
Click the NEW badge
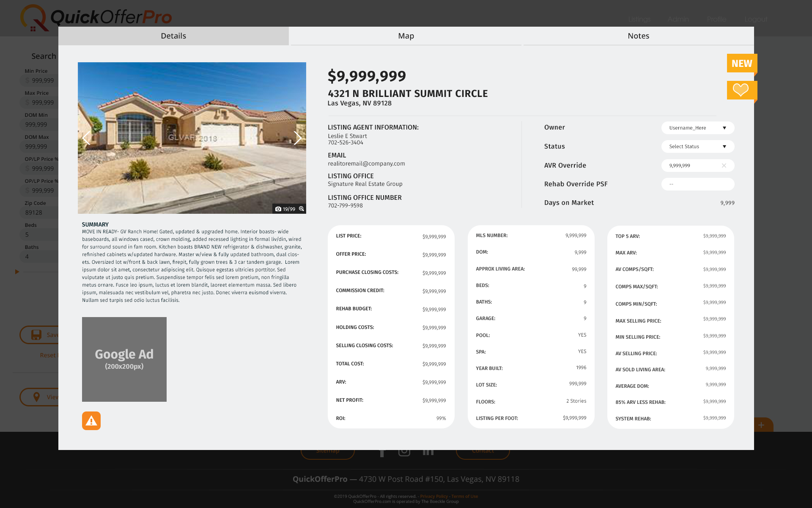[x=742, y=63]
